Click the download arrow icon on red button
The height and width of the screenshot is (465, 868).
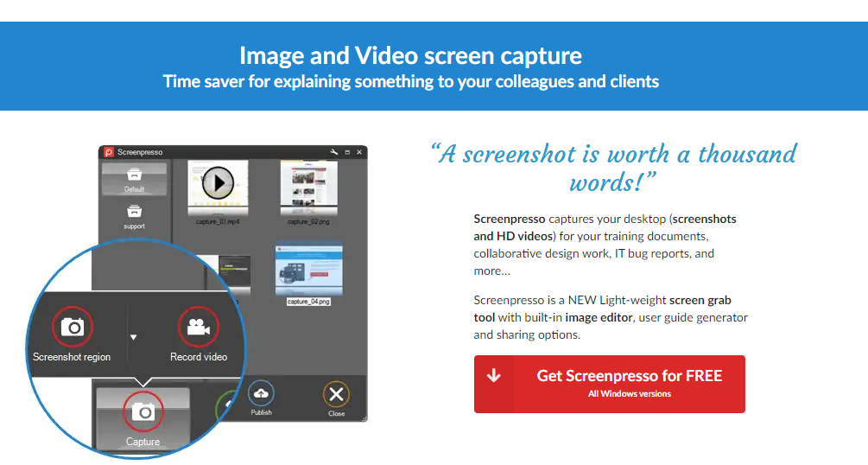point(494,376)
